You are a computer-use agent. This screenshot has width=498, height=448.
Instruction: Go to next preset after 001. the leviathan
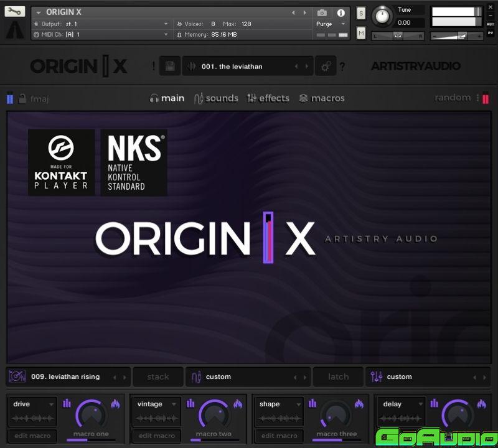(306, 67)
